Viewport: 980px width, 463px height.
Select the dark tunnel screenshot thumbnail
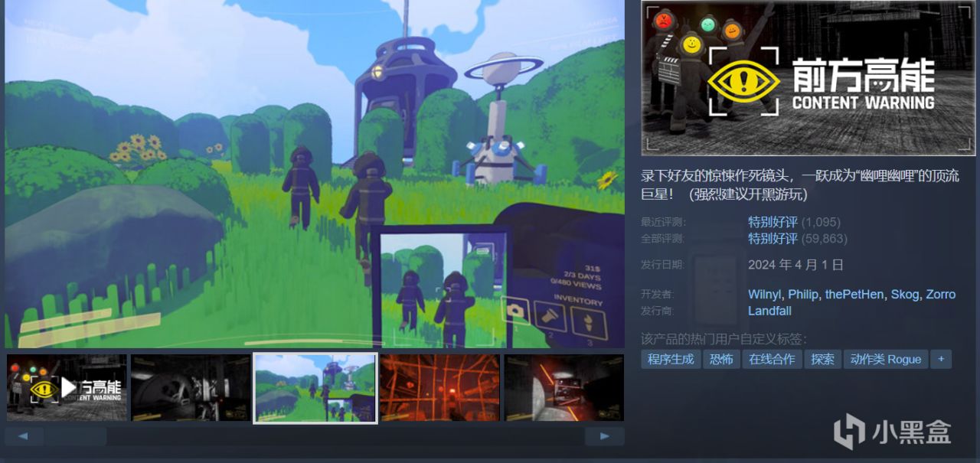click(191, 387)
